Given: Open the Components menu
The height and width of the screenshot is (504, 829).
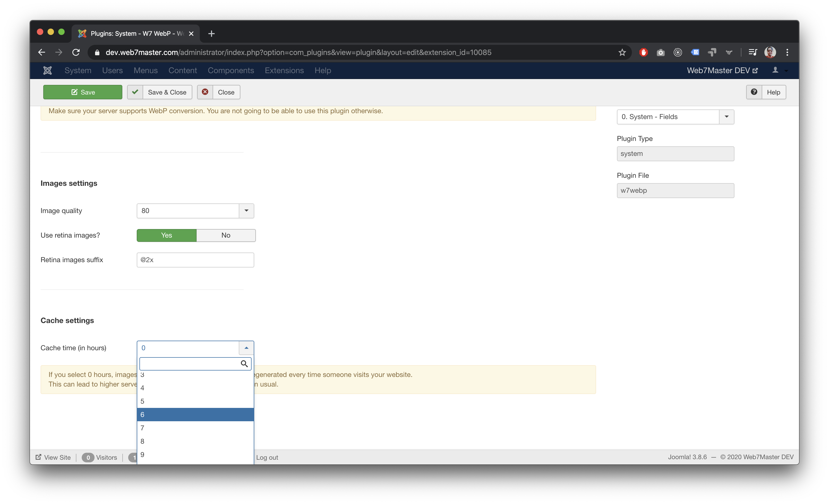Looking at the screenshot, I should tap(231, 70).
